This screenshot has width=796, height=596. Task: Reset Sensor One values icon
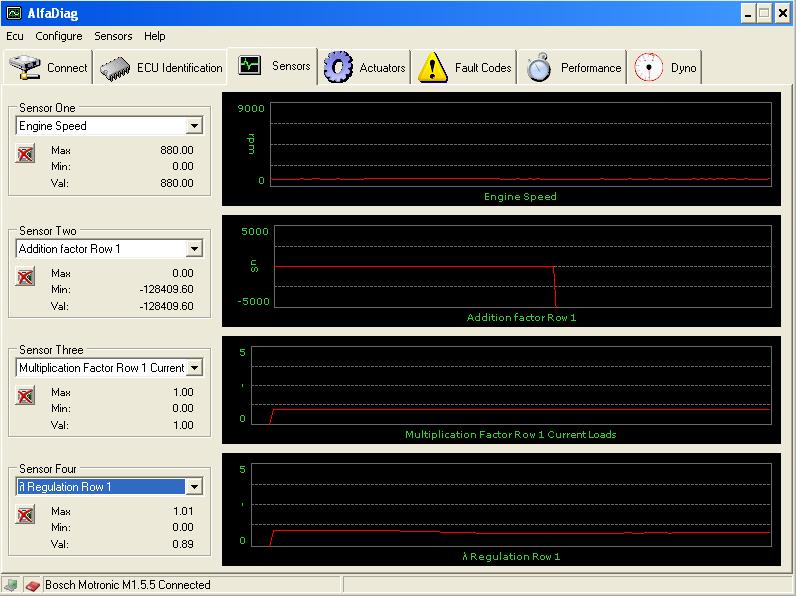[x=26, y=154]
